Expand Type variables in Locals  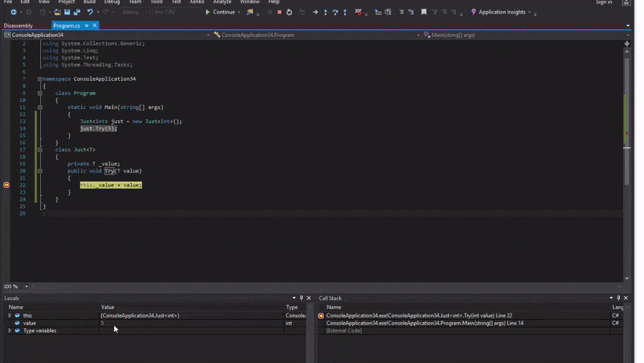(9, 331)
